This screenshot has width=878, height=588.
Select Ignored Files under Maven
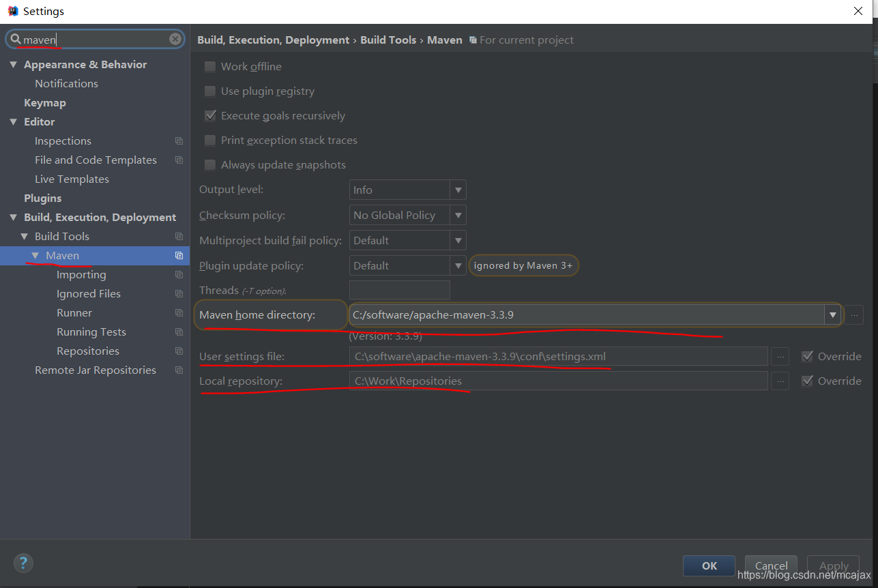[x=89, y=294]
